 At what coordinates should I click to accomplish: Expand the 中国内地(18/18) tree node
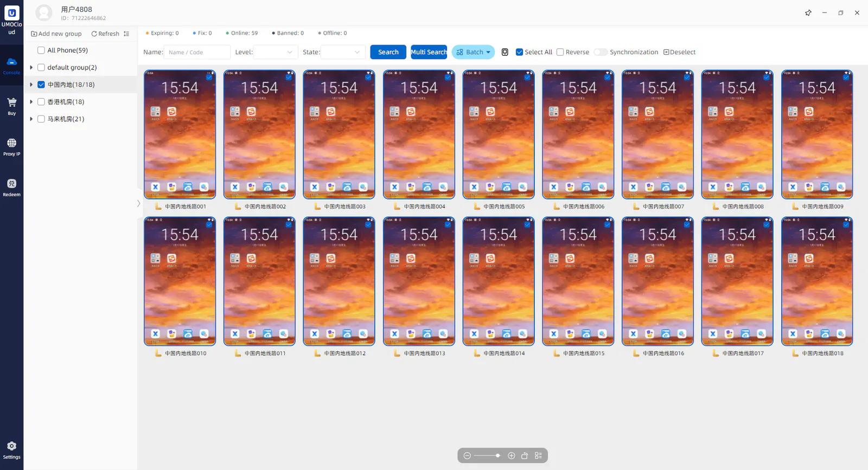(x=31, y=85)
